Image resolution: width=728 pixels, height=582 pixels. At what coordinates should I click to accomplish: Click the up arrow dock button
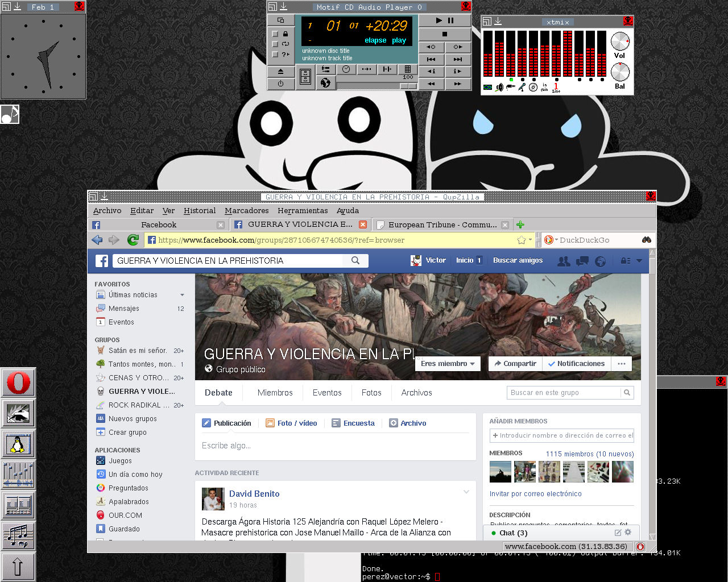18,567
